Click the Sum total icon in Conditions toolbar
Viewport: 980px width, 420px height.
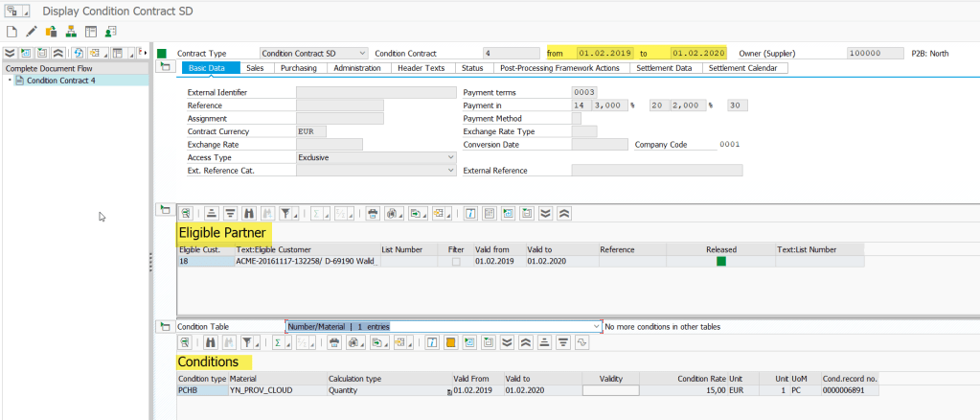tap(279, 342)
